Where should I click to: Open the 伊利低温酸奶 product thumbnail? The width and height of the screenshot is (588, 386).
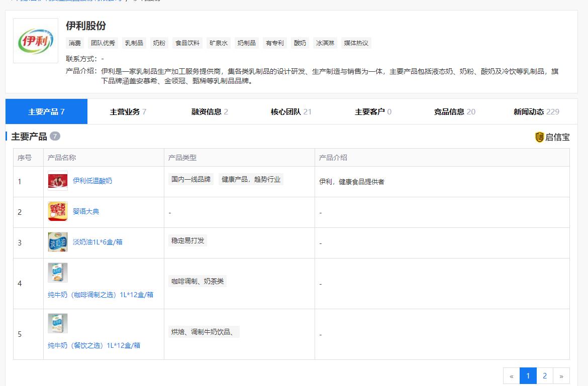click(x=58, y=181)
